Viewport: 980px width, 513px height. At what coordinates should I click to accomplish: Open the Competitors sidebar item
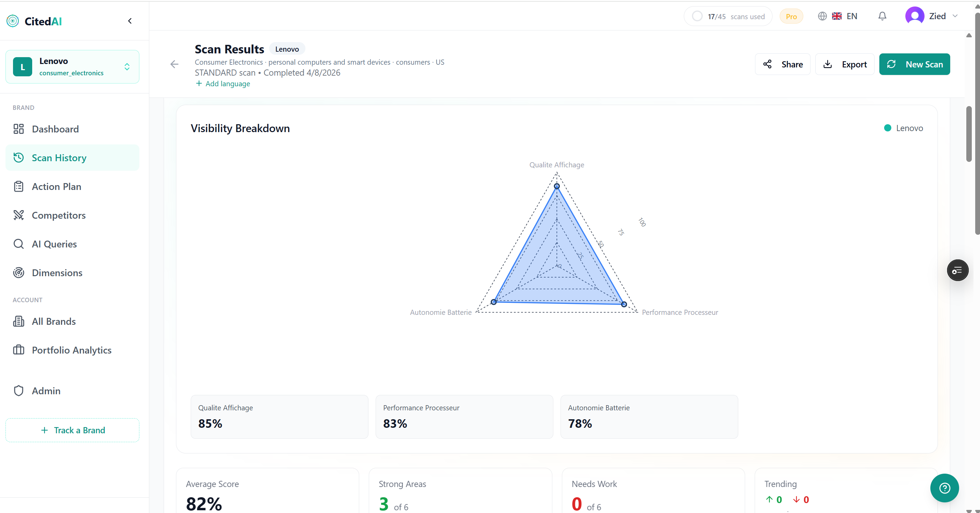59,215
